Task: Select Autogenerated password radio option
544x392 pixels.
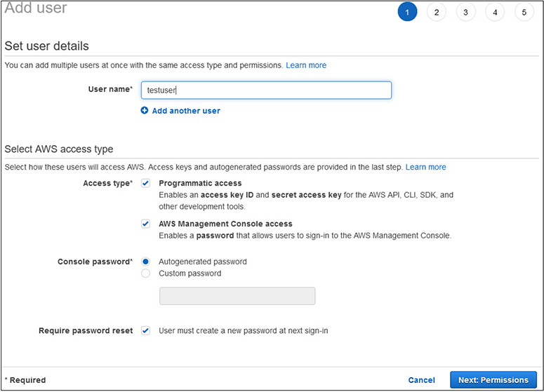Action: [146, 262]
